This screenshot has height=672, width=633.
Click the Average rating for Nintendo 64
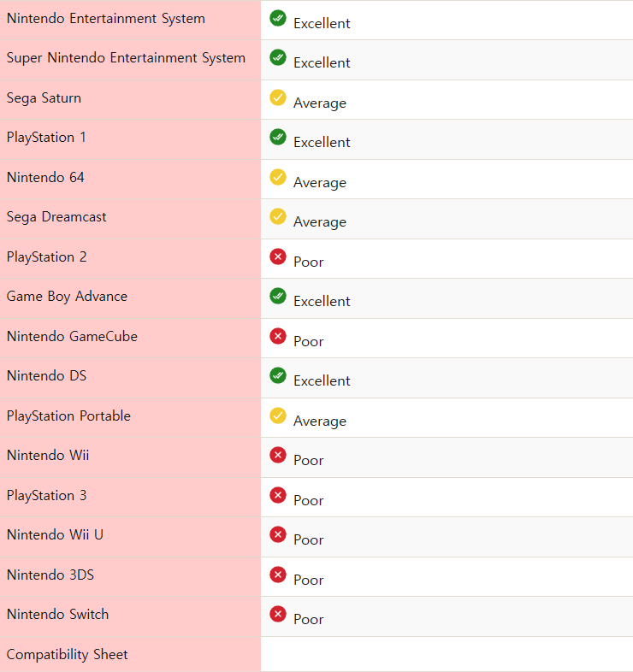[x=320, y=183]
